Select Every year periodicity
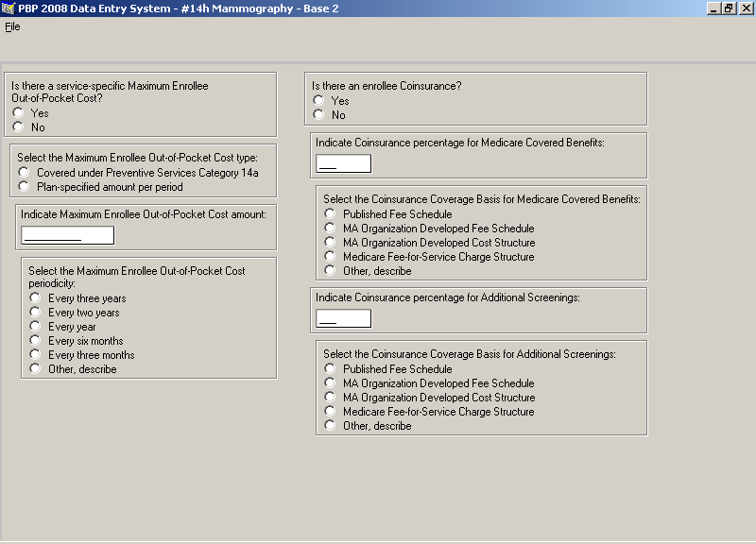Screen dimensions: 756x544 pyautogui.click(x=35, y=326)
